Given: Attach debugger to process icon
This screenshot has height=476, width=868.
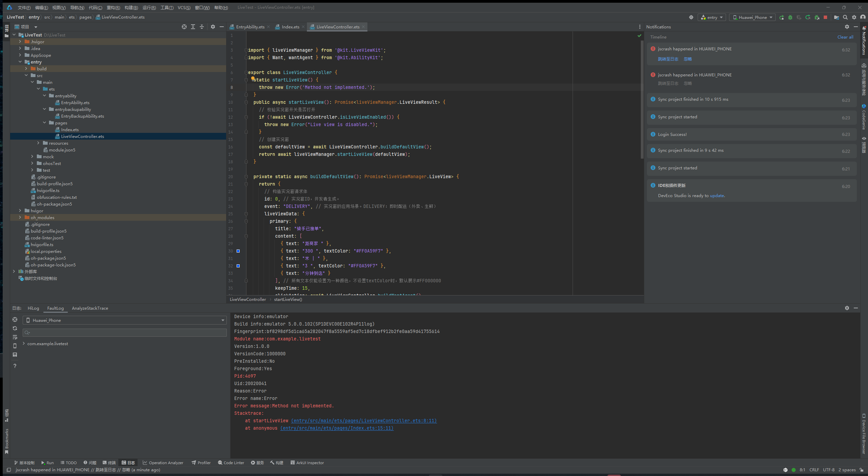Looking at the screenshot, I should pos(817,17).
